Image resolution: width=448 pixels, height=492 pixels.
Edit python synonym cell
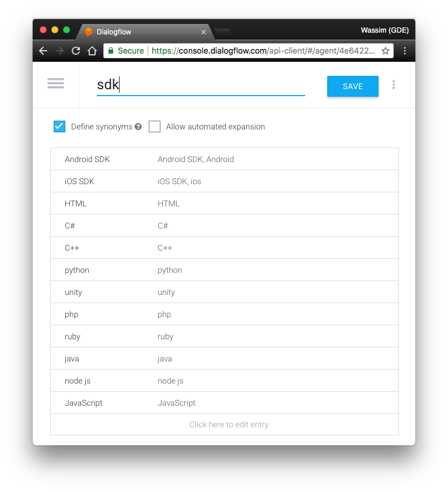pos(170,270)
